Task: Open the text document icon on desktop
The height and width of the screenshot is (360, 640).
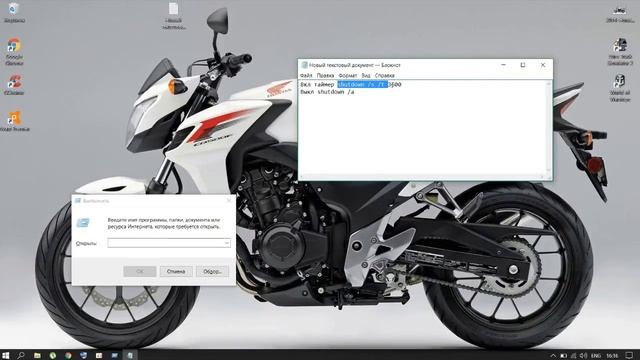Action: [x=174, y=16]
